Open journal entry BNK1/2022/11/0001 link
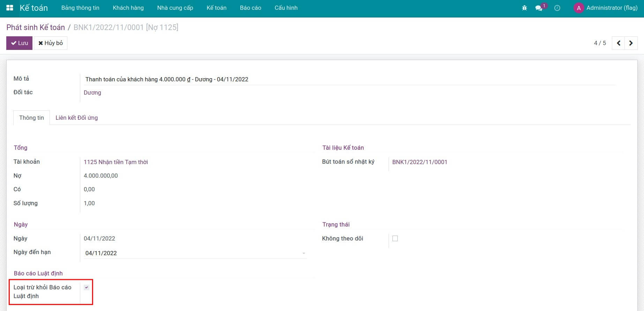Screen dimensions: 644x311 point(419,162)
